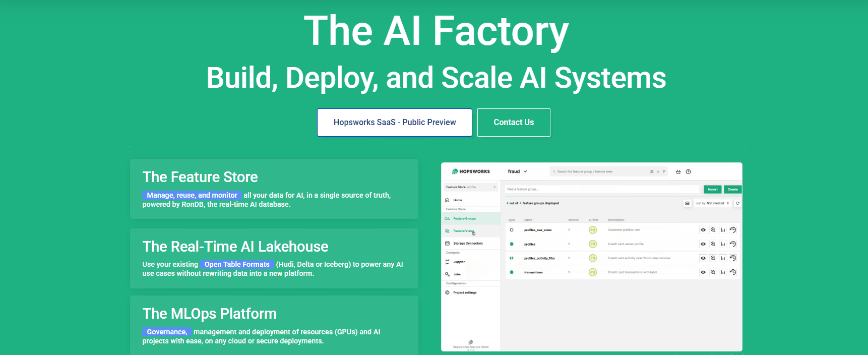Click the Hopsworks logo in the app header
Image resolution: width=868 pixels, height=355 pixels.
[x=471, y=171]
